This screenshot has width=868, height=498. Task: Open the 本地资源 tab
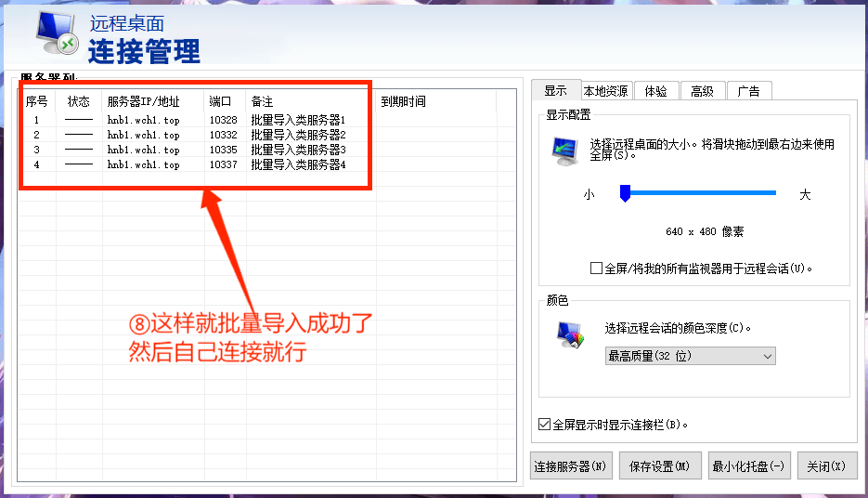[x=605, y=91]
